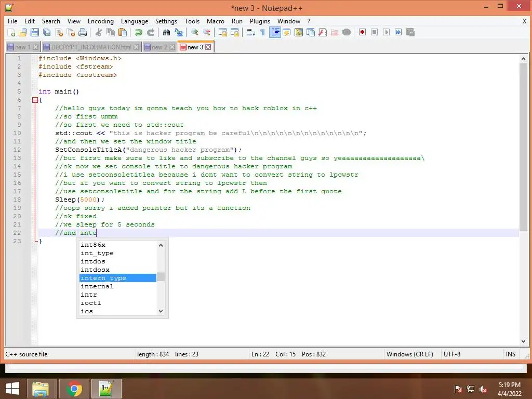Screen dimensions: 532x399
Task: Choose ioctl from the autocomplete suggestions
Action: point(118,303)
